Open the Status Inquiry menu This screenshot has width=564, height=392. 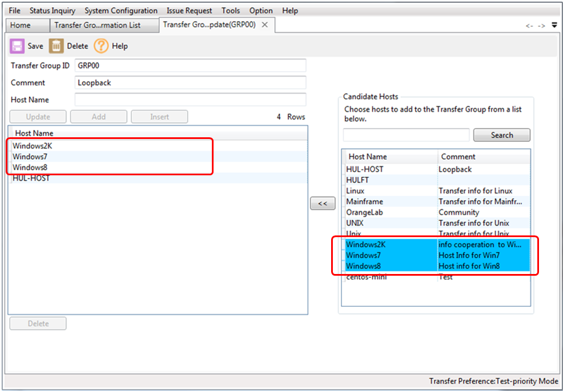click(52, 10)
